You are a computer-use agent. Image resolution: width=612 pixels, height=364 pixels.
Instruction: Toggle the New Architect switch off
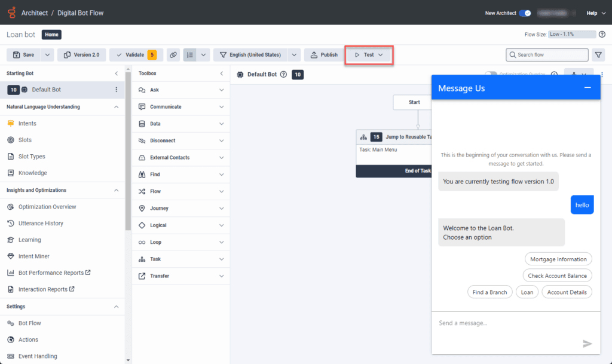point(525,12)
